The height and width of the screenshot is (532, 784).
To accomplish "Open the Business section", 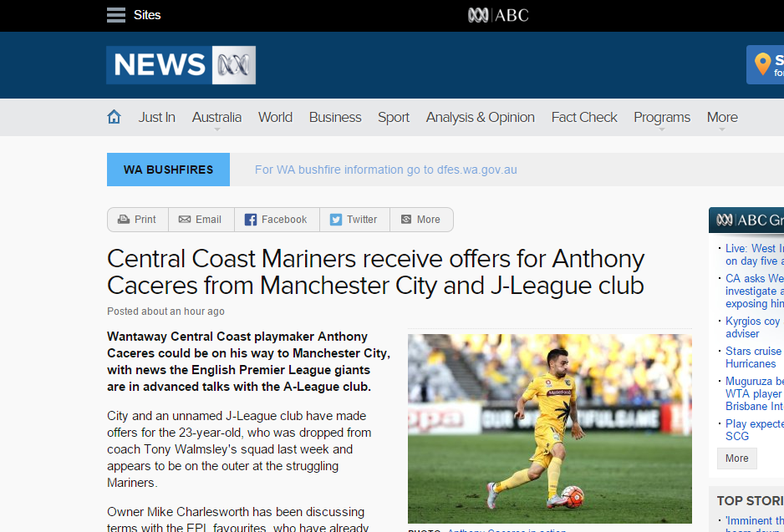I will 335,118.
